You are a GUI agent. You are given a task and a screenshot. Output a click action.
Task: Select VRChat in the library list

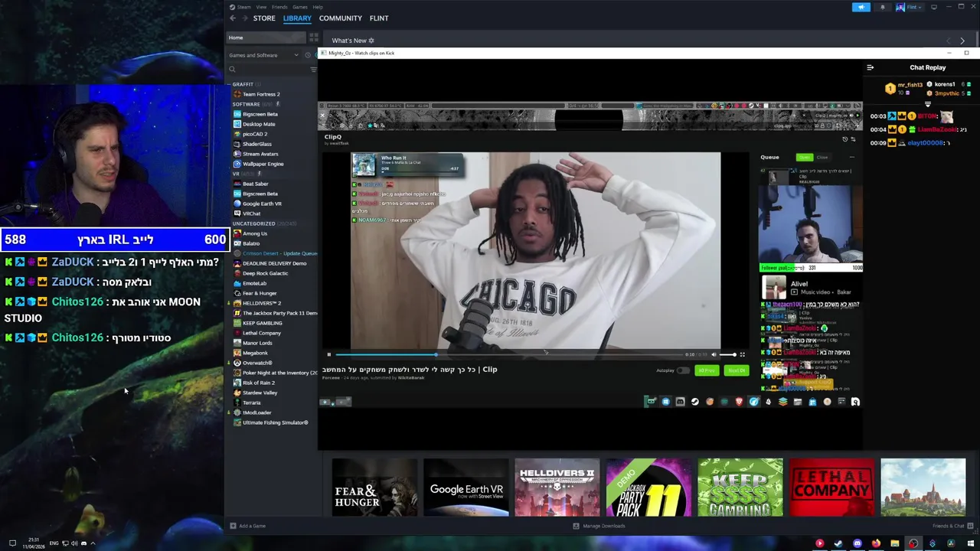click(251, 214)
